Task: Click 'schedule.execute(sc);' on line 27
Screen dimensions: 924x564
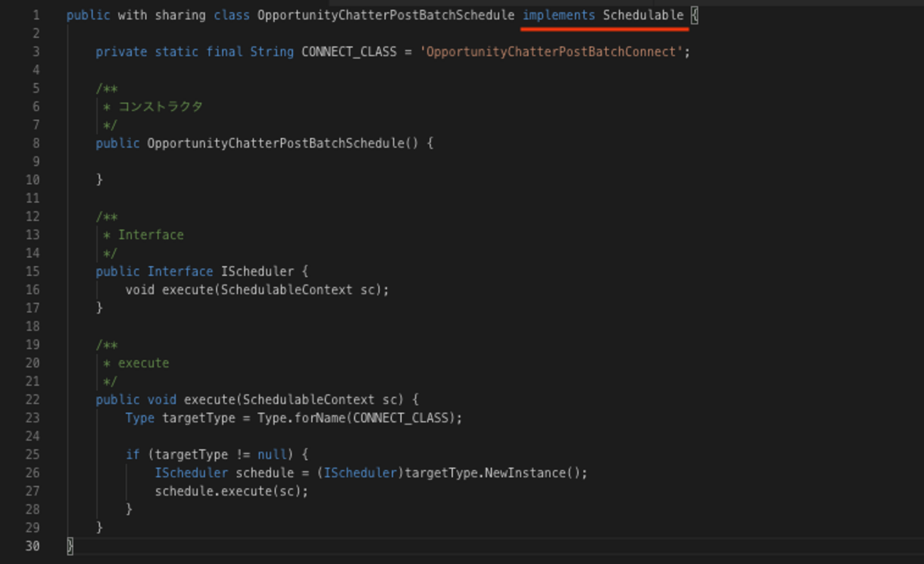Action: point(232,491)
